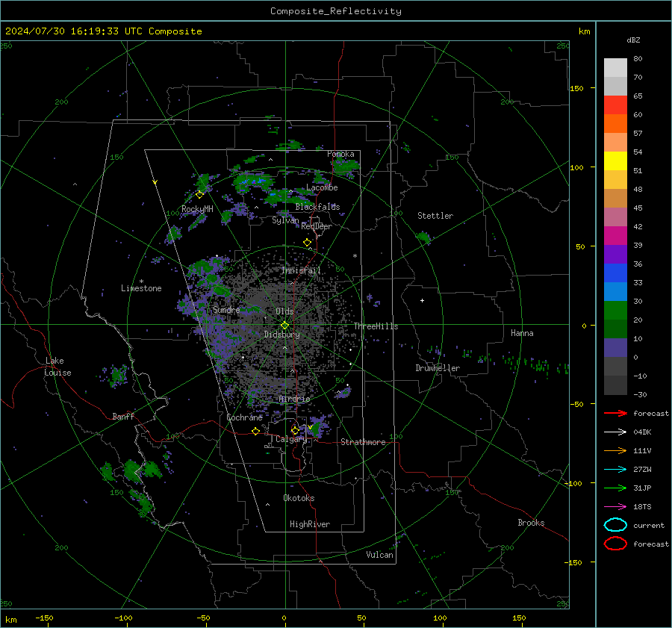
Task: Click the Vulcan city label
Action: click(x=379, y=555)
